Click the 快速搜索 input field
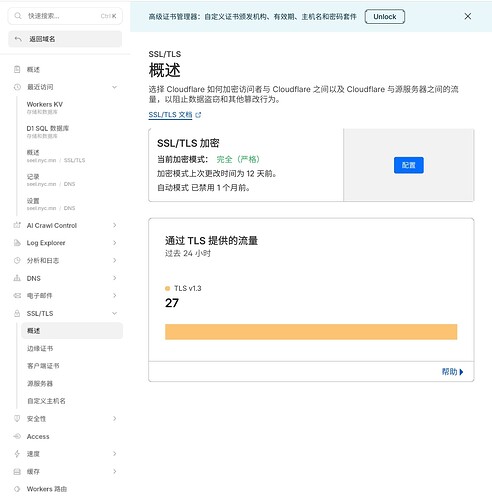 65,16
